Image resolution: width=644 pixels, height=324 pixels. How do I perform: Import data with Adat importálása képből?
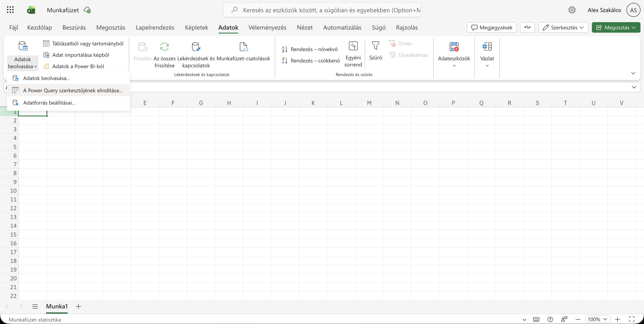[x=80, y=55]
